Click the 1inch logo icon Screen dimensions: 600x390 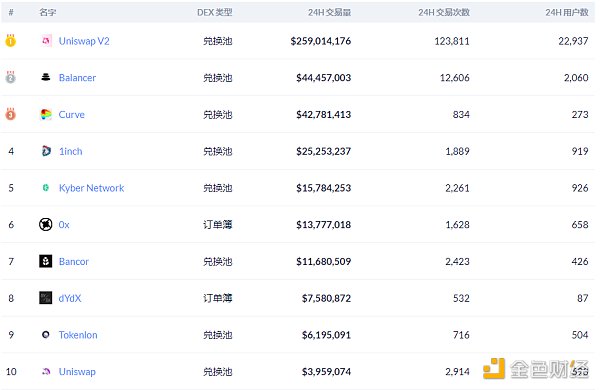tap(46, 151)
